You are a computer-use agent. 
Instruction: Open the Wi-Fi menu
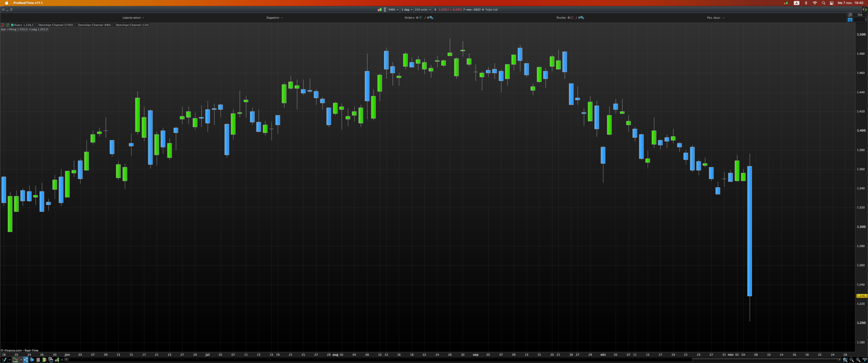click(815, 3)
